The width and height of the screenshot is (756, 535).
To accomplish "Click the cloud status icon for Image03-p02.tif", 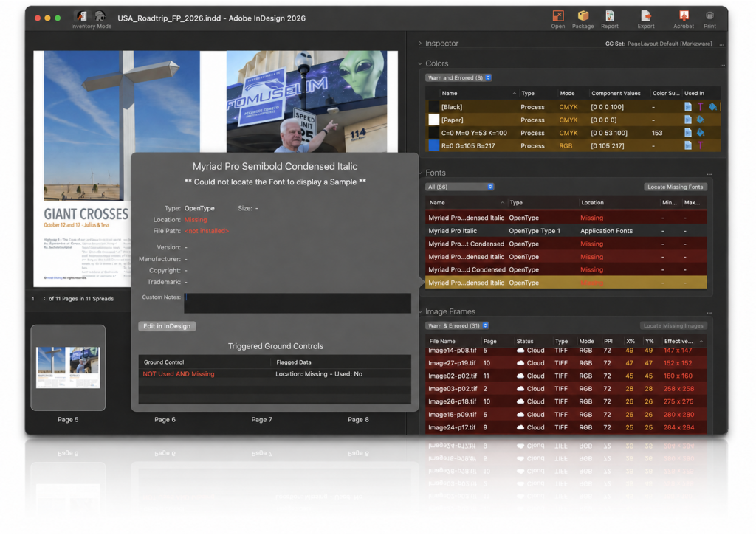I will pyautogui.click(x=520, y=389).
